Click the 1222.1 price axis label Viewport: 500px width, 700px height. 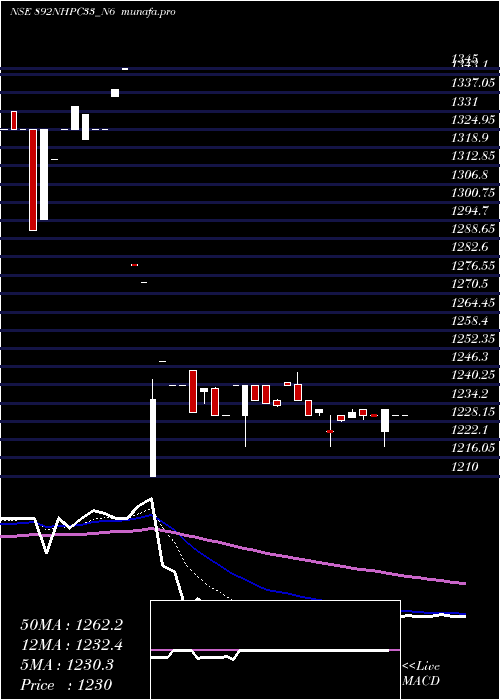click(469, 429)
